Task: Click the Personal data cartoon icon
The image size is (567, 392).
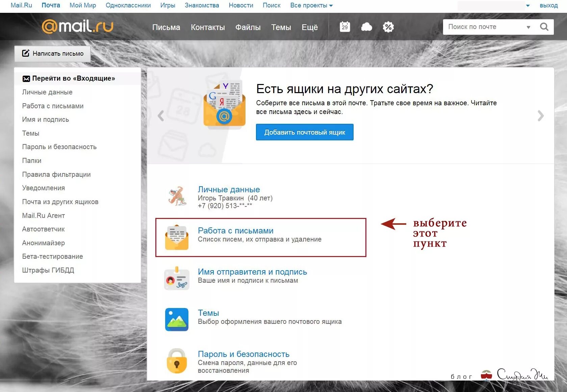Action: click(x=177, y=196)
